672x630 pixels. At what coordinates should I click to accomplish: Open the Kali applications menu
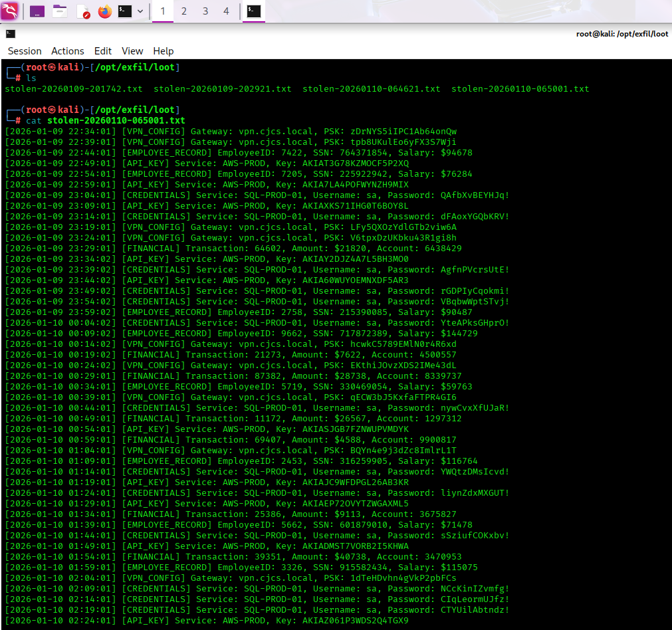point(9,11)
